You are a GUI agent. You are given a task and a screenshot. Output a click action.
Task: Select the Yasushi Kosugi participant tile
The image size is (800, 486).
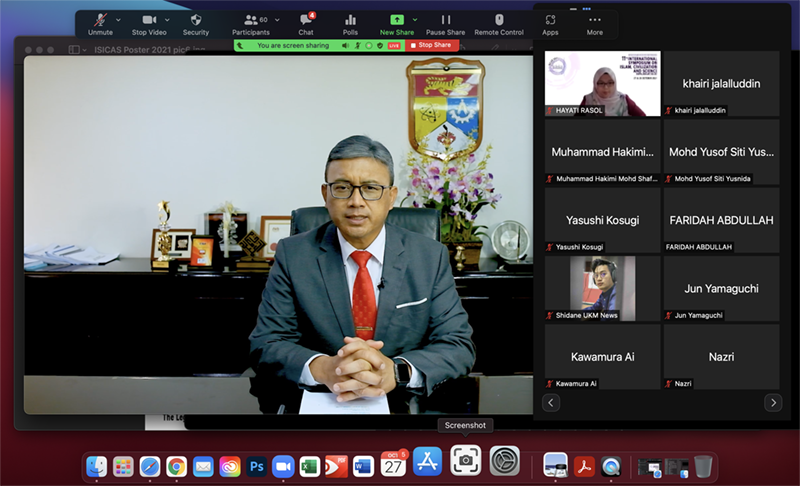(602, 220)
